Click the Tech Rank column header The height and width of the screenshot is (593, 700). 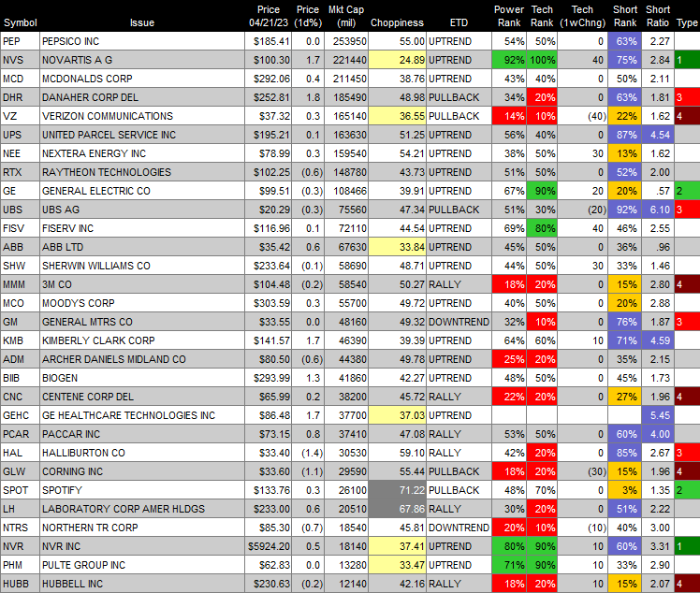542,16
